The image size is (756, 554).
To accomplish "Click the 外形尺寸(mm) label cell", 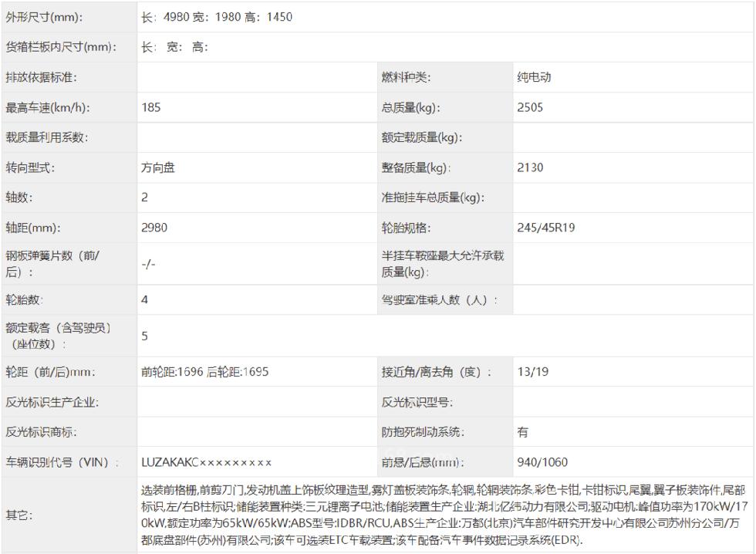I will 45,17.
